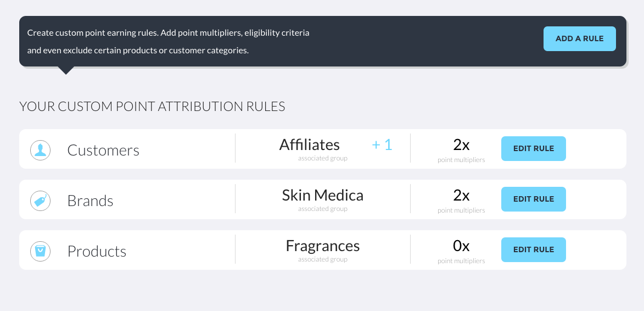The height and width of the screenshot is (311, 644).
Task: Click the Customers rule label
Action: [104, 150]
